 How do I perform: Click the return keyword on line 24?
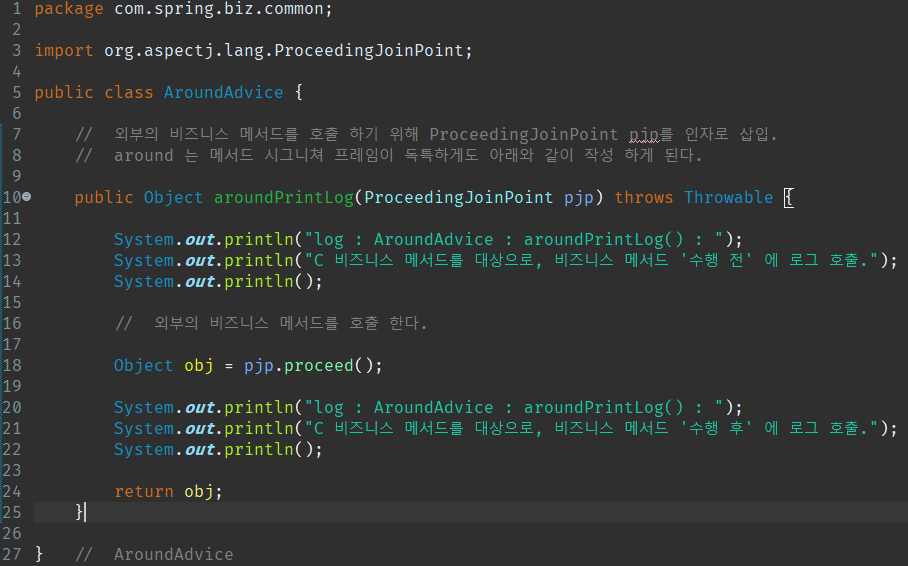pyautogui.click(x=144, y=491)
